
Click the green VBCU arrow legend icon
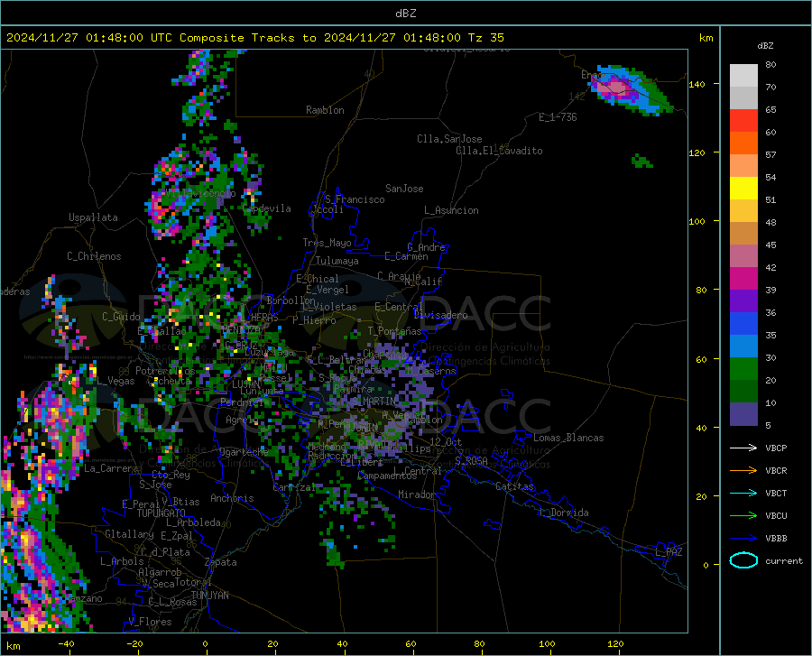743,515
